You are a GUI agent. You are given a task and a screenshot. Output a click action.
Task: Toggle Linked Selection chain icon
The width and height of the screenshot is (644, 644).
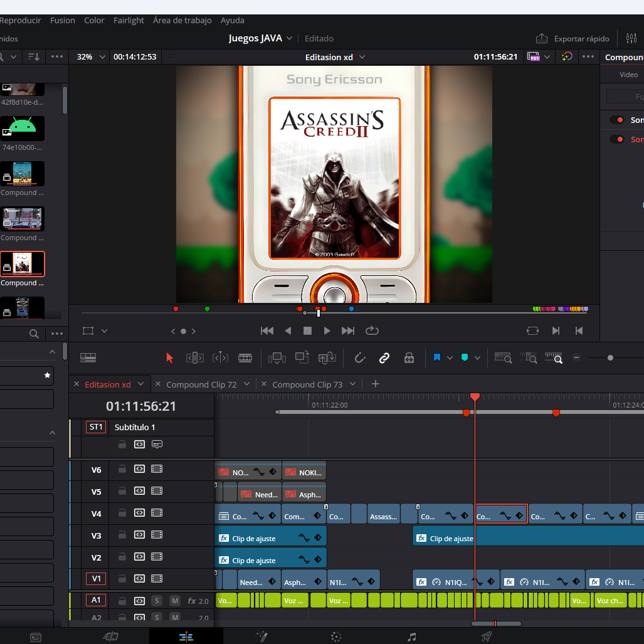[x=384, y=358]
